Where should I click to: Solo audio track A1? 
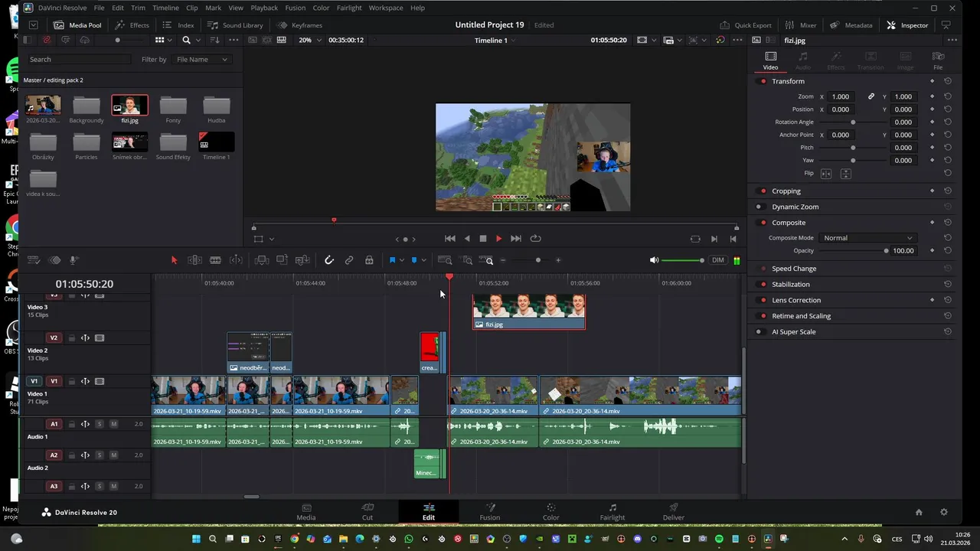click(100, 424)
